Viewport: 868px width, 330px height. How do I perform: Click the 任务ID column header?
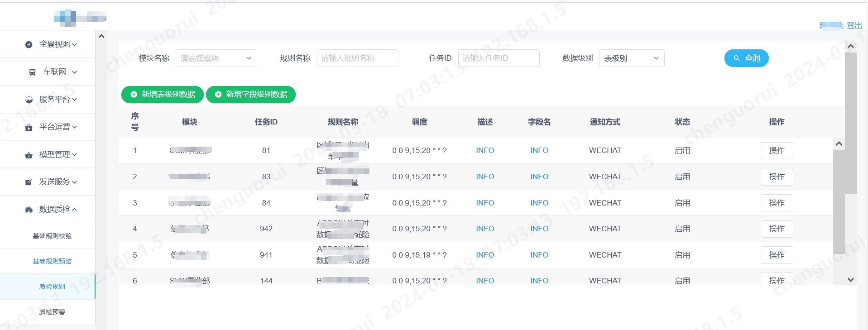[x=266, y=122]
